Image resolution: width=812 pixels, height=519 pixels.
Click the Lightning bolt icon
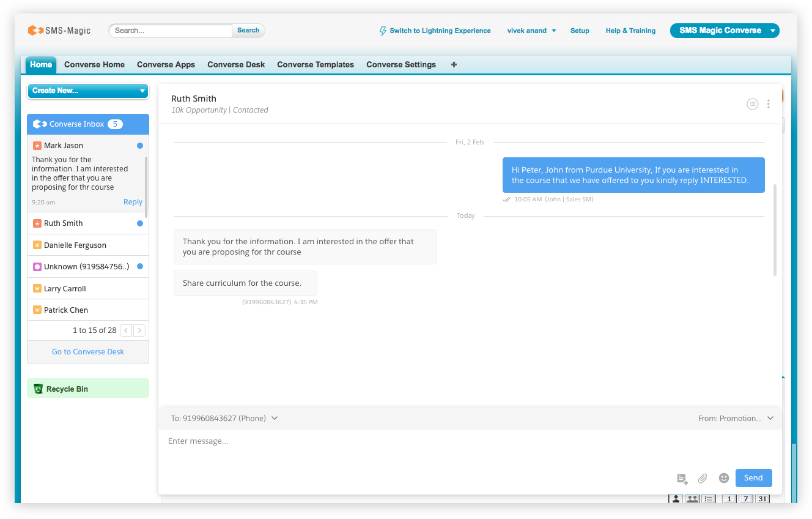[x=383, y=31]
